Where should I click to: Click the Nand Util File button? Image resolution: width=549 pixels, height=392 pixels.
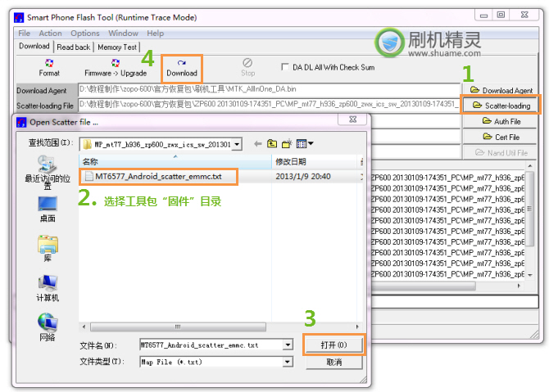pos(501,152)
